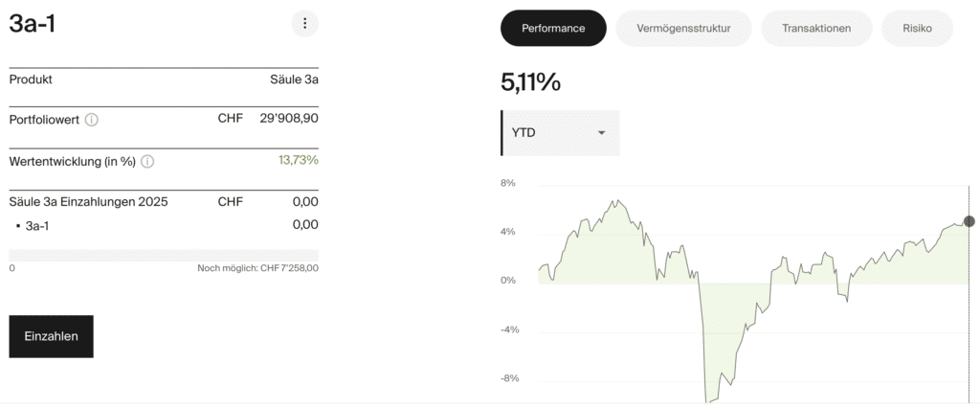Image resolution: width=980 pixels, height=408 pixels.
Task: Click the green 13,73% Wertentwicklung value
Action: click(x=299, y=160)
